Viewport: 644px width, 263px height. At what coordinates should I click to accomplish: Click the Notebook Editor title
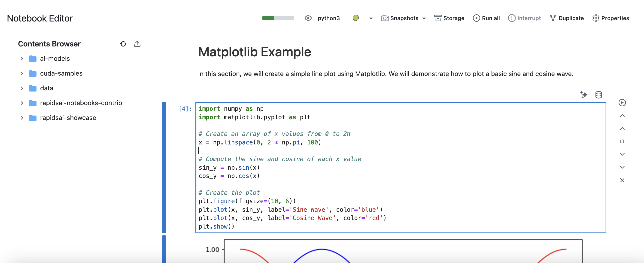click(x=40, y=18)
